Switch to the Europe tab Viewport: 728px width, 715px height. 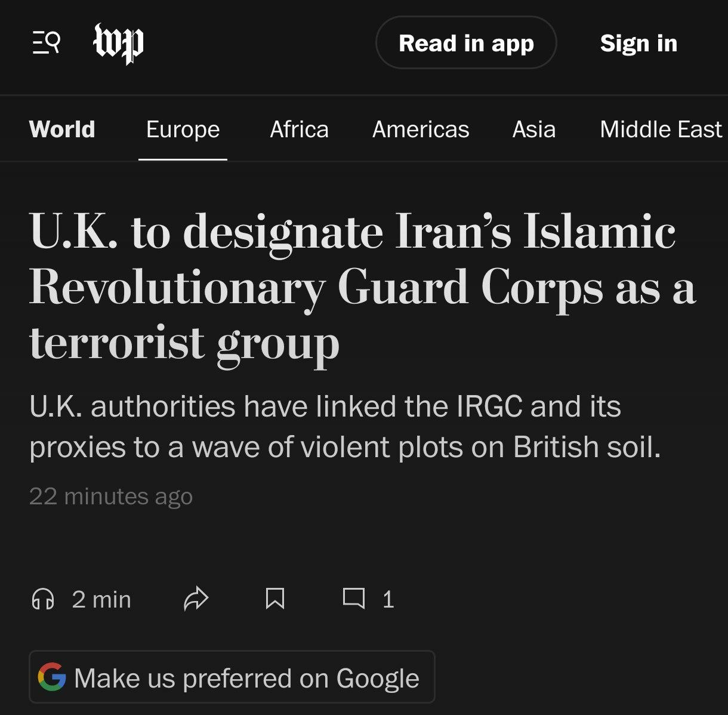(183, 129)
